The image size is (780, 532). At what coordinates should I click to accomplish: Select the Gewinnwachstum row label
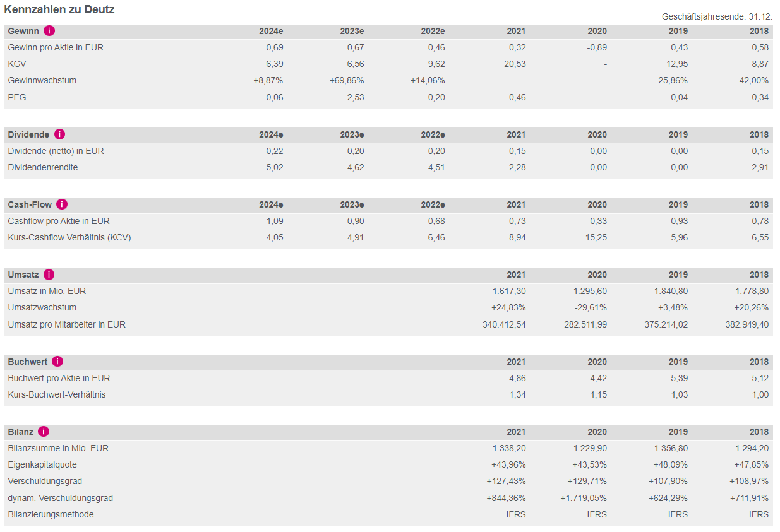pyautogui.click(x=42, y=80)
